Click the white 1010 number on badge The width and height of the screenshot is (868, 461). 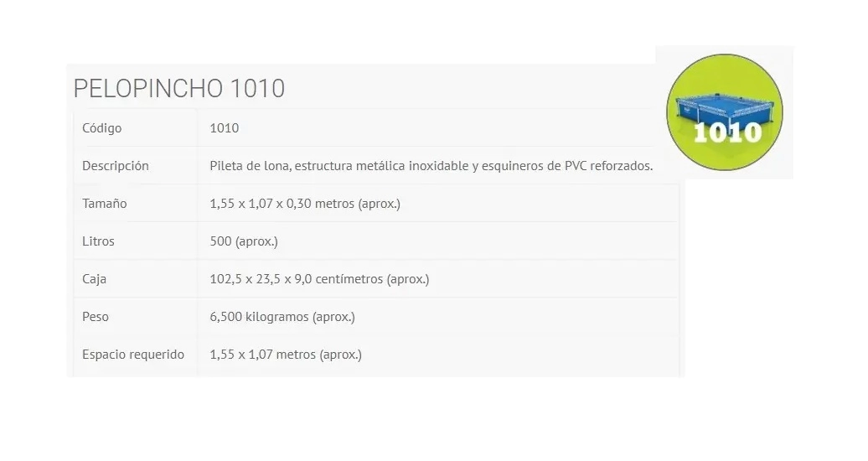[x=727, y=132]
